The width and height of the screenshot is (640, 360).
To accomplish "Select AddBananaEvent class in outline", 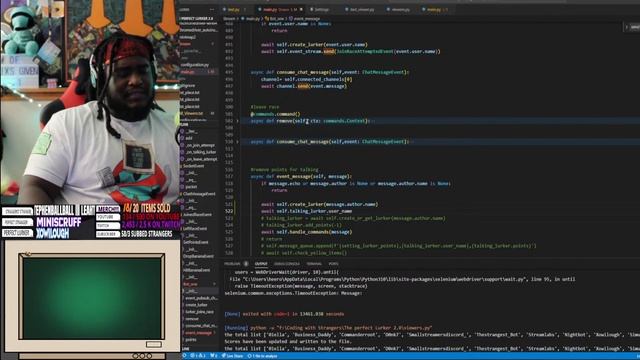I will pyautogui.click(x=197, y=270).
